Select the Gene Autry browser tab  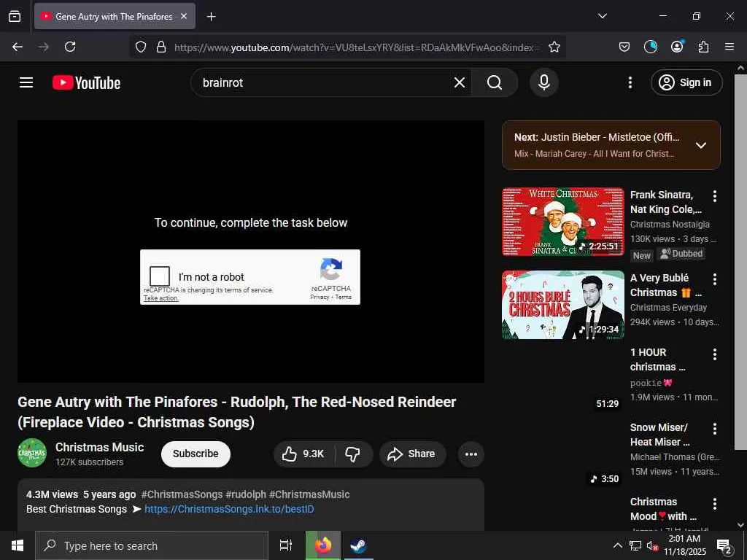[x=115, y=16]
